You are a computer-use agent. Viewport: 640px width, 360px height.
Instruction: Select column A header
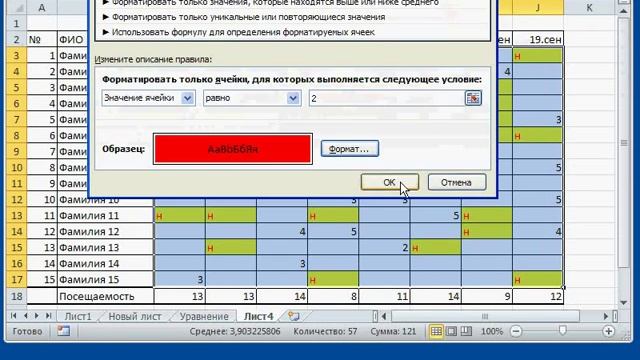tap(42, 8)
